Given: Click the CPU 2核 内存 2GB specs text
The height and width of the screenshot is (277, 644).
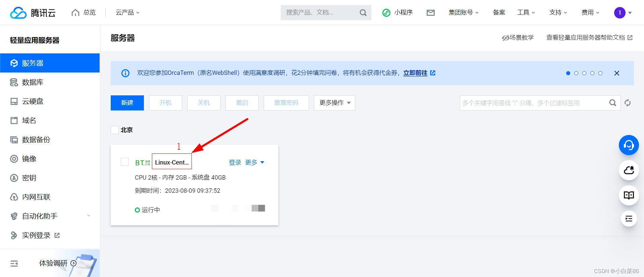Looking at the screenshot, I should tap(180, 178).
